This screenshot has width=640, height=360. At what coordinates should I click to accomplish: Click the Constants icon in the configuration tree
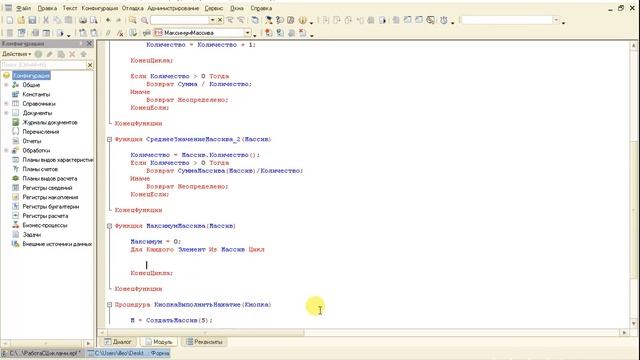(x=16, y=94)
